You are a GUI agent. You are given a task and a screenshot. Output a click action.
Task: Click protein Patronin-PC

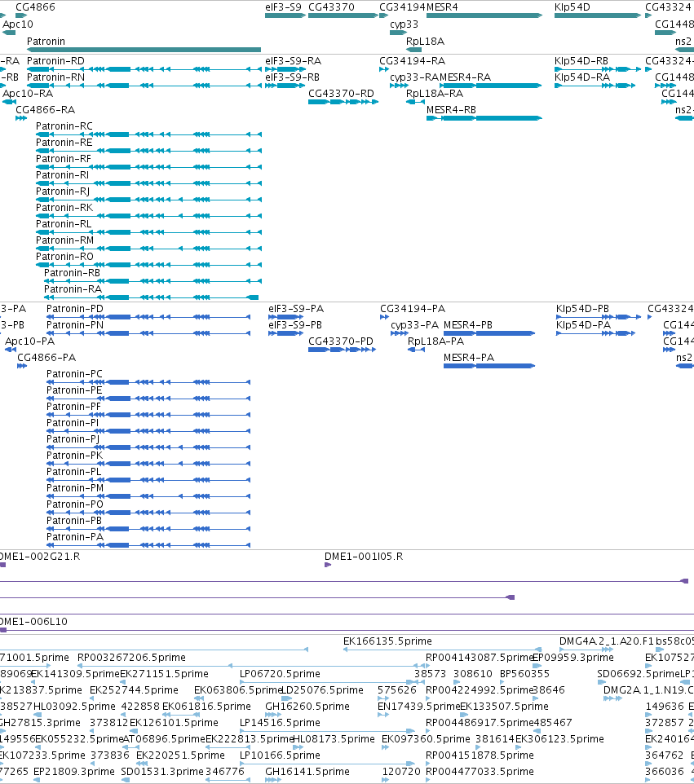tap(148, 382)
